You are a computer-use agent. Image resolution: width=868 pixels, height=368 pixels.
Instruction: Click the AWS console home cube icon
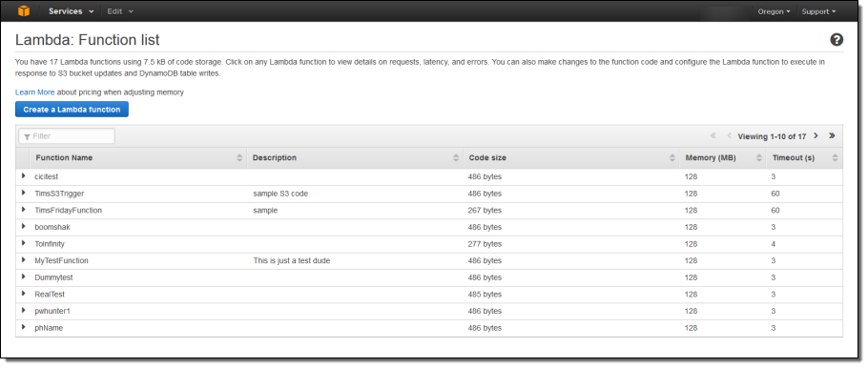(23, 11)
